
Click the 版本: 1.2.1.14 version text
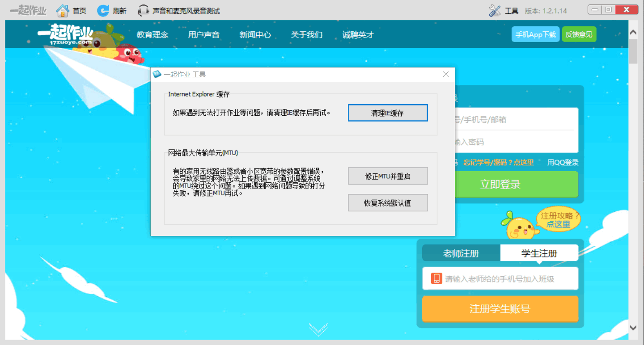pyautogui.click(x=546, y=11)
